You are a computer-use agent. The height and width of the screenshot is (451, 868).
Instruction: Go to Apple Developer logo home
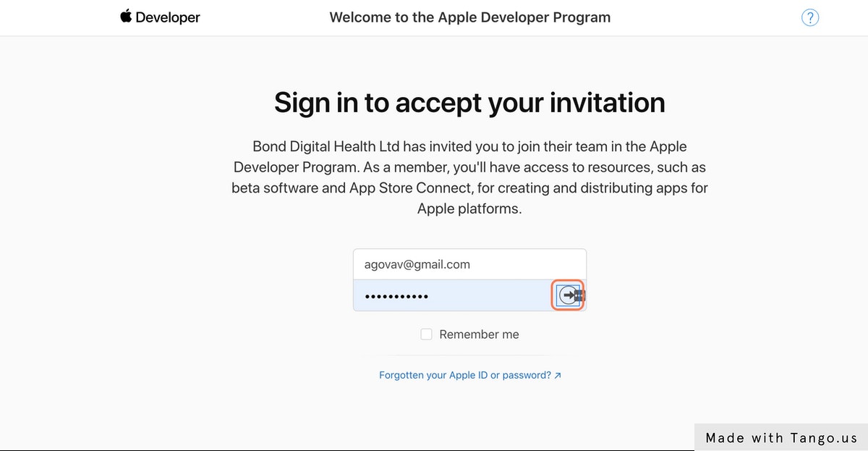pos(160,17)
